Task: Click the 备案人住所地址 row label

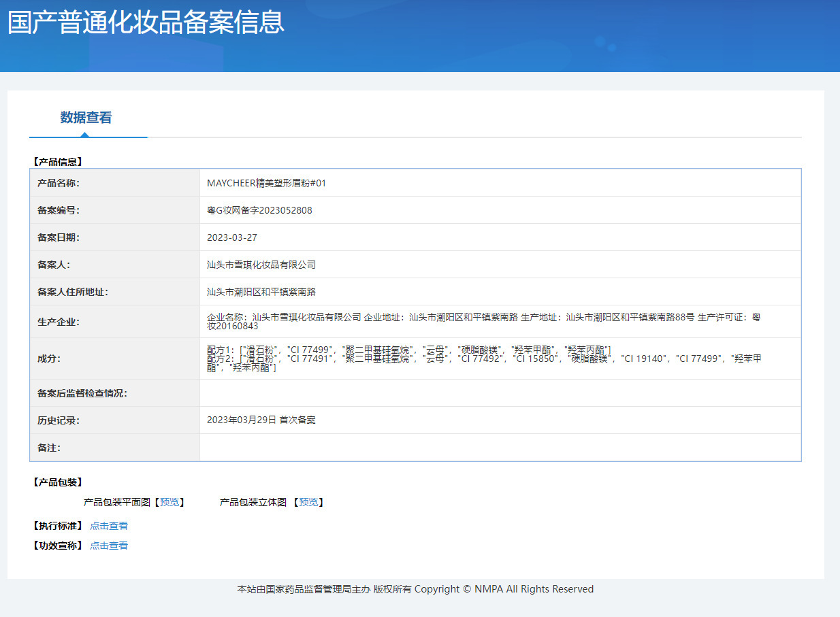Action: coord(73,292)
